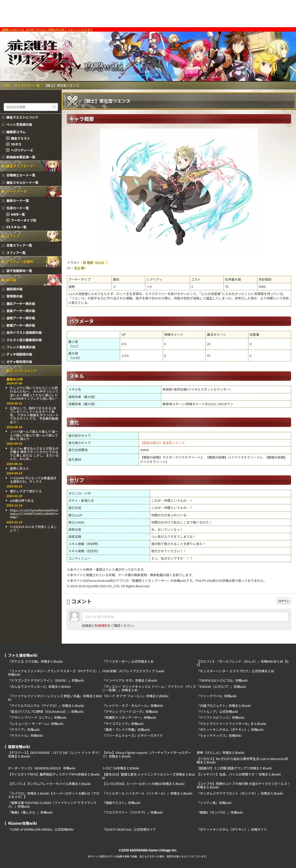Open フレンド募集掲示板 in sidebar

[x=21, y=347]
